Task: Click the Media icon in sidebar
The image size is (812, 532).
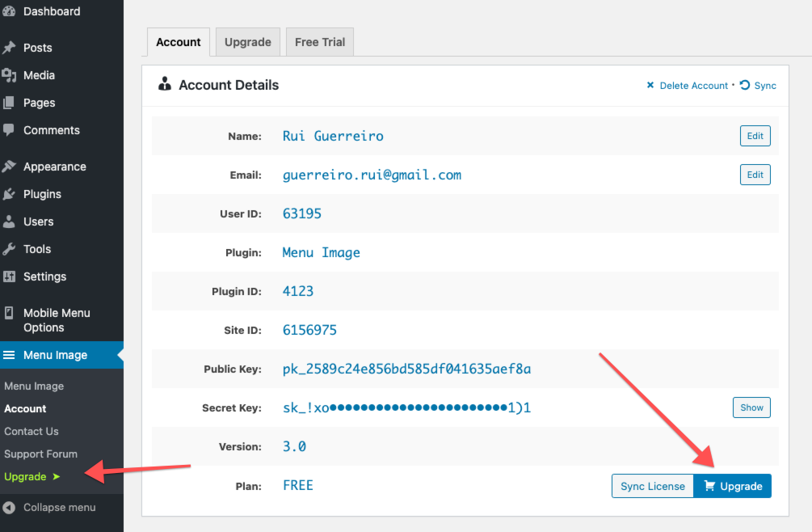Action: click(9, 75)
